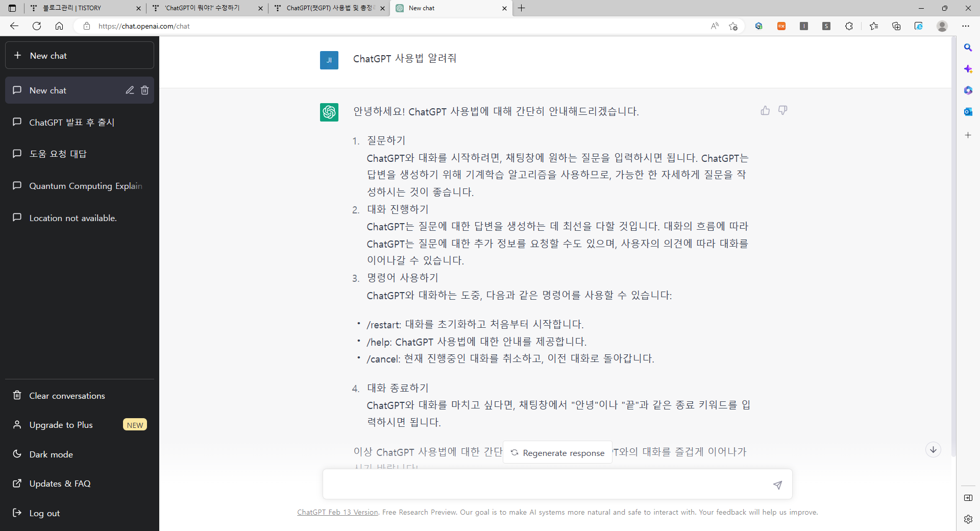Click the send message arrow icon
Image resolution: width=980 pixels, height=531 pixels.
click(777, 485)
